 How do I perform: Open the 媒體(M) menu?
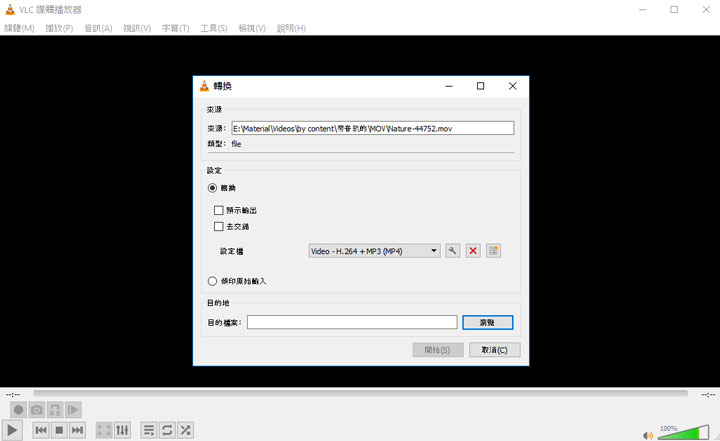19,28
